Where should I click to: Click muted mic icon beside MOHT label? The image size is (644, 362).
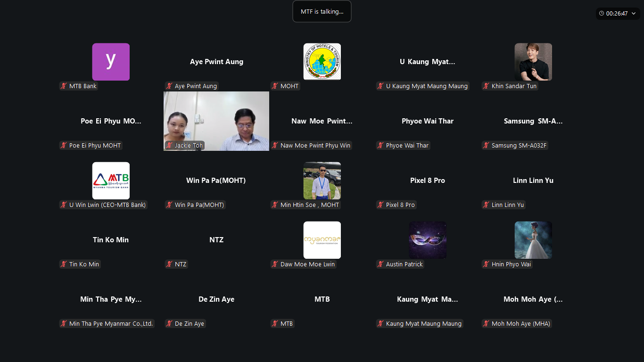coord(275,86)
